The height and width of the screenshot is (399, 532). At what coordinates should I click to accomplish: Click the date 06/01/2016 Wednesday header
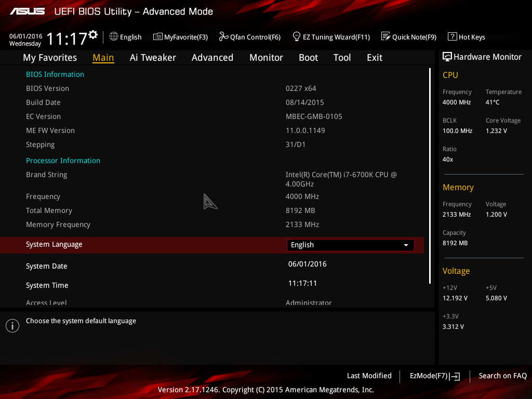[25, 39]
